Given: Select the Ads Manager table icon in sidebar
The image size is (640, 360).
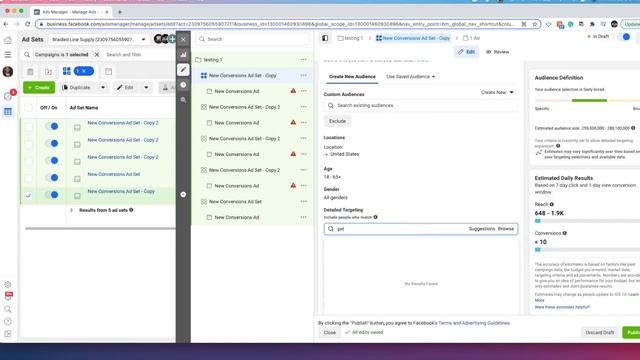Looking at the screenshot, I should (8, 111).
